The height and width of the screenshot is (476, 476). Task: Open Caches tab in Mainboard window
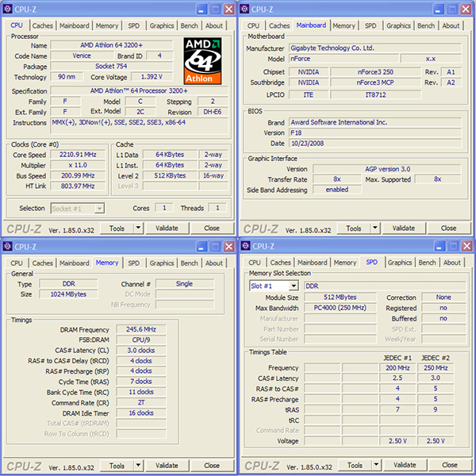pyautogui.click(x=279, y=26)
